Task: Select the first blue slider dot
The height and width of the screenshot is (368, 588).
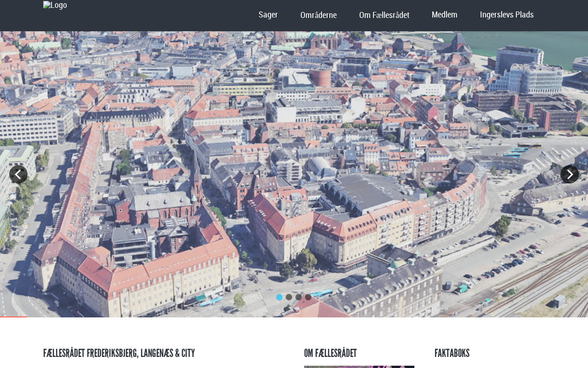Action: (x=279, y=297)
